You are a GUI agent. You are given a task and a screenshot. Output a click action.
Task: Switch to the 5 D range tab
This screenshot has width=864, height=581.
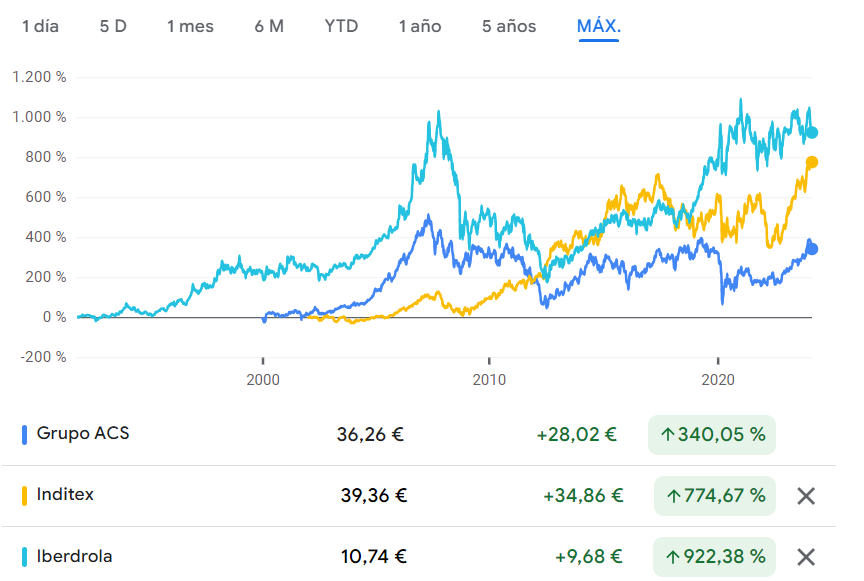click(113, 27)
